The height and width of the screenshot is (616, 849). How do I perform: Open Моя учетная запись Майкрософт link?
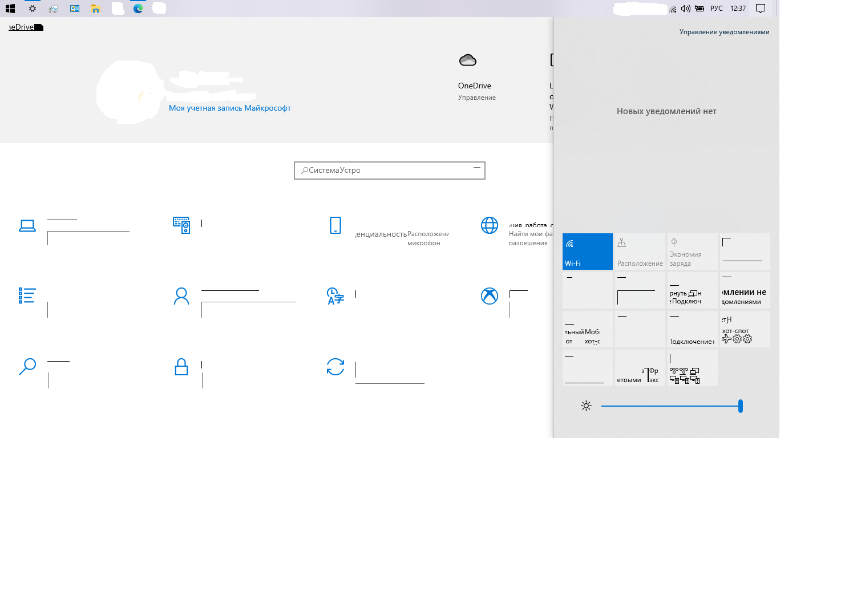(230, 108)
